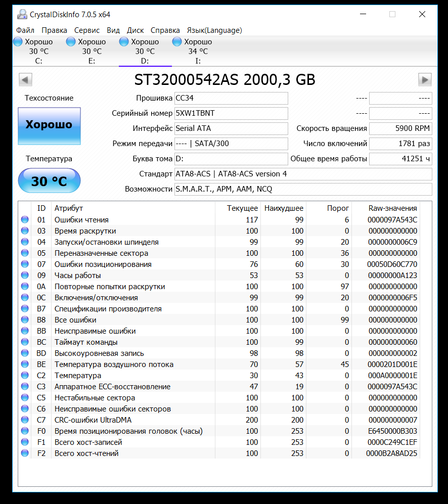448x504 pixels.
Task: Click status orb for Температура воздушного потока
Action: tap(25, 364)
